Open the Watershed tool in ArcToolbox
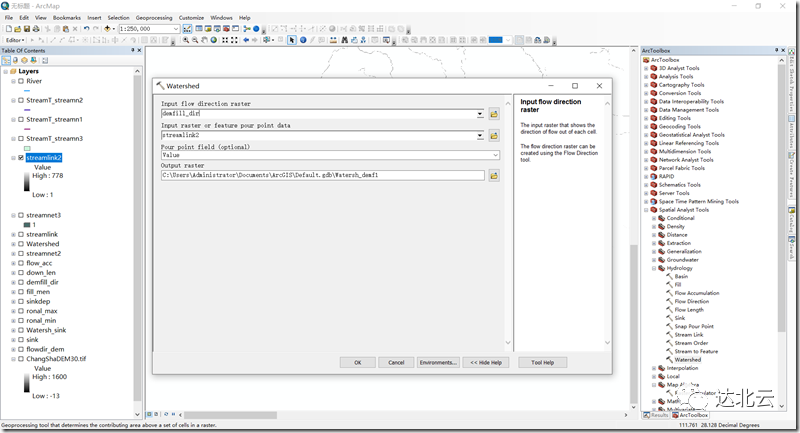This screenshot has width=800, height=433. click(x=687, y=360)
